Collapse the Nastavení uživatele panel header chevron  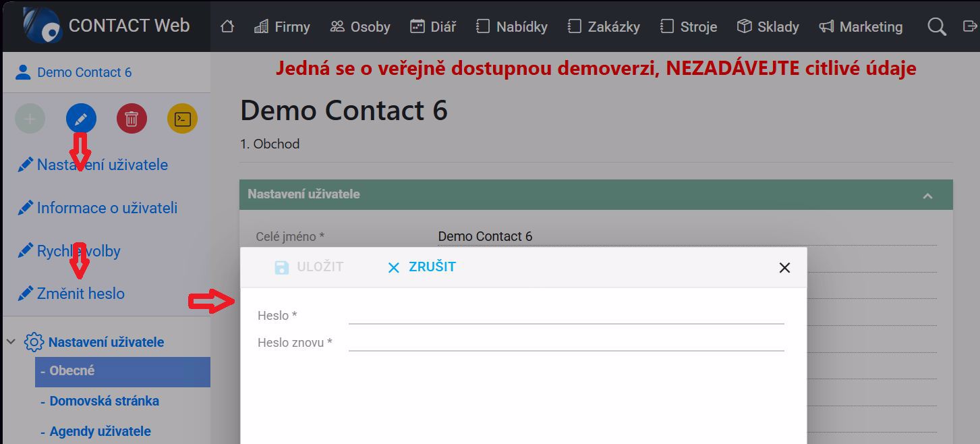[x=927, y=196]
